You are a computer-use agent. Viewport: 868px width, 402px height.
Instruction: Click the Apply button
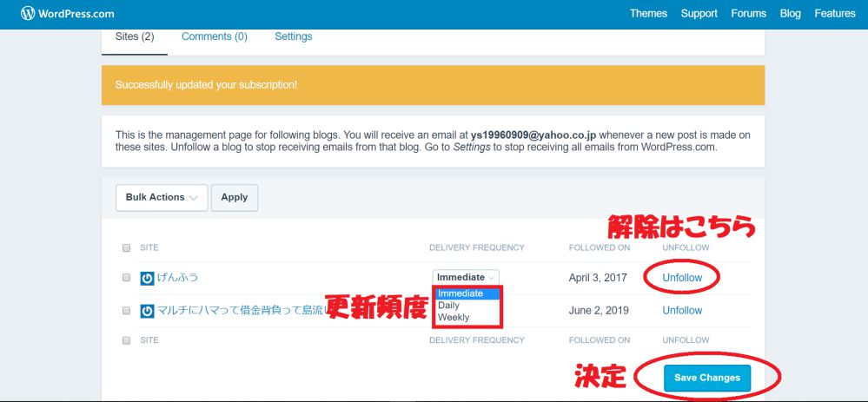[235, 197]
